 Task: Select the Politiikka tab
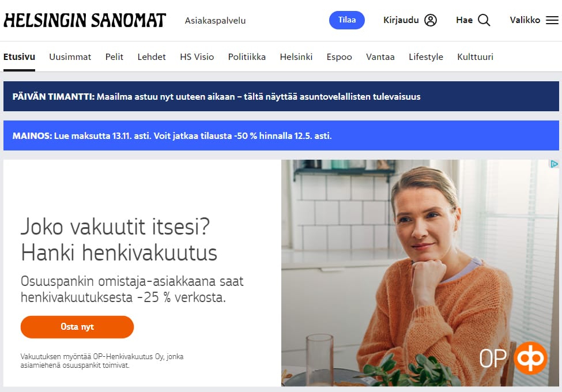click(x=247, y=57)
